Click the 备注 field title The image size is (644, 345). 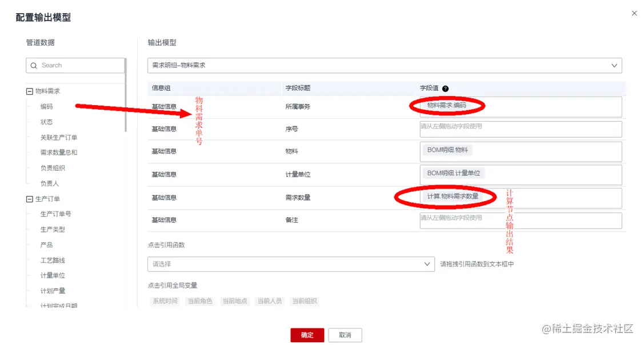291,220
